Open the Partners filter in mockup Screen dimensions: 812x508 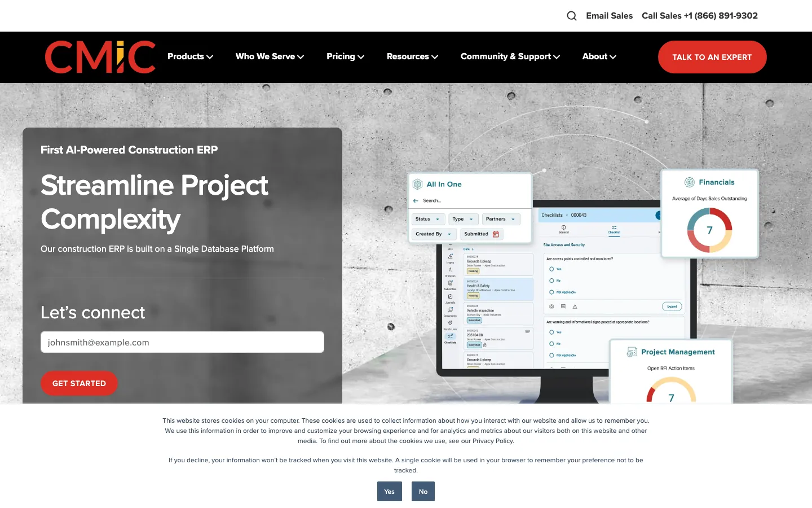[x=501, y=219]
